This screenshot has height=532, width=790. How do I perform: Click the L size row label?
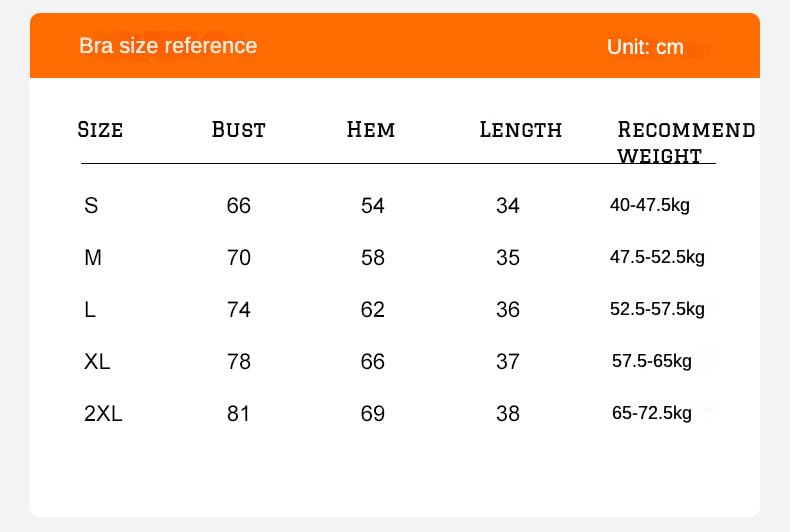coord(90,310)
